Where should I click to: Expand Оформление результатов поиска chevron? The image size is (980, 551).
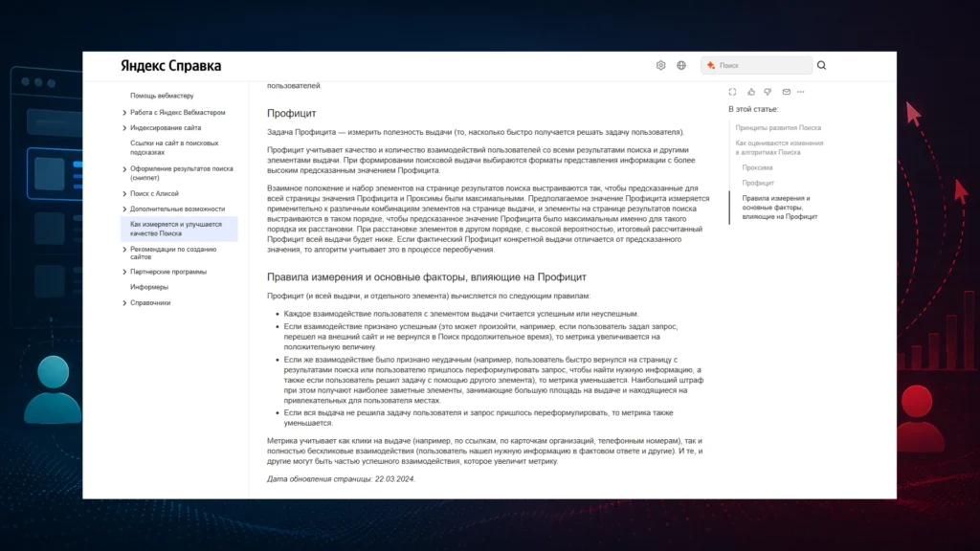124,169
